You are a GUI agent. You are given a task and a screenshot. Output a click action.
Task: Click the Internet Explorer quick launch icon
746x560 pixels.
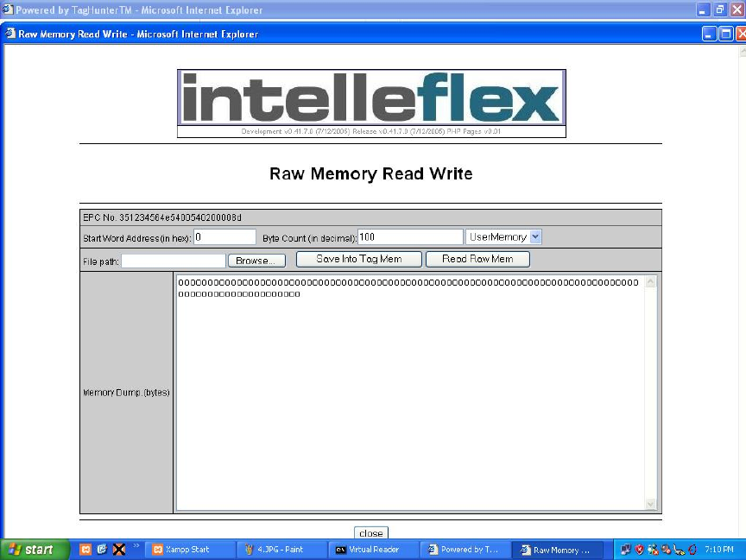coord(102,550)
